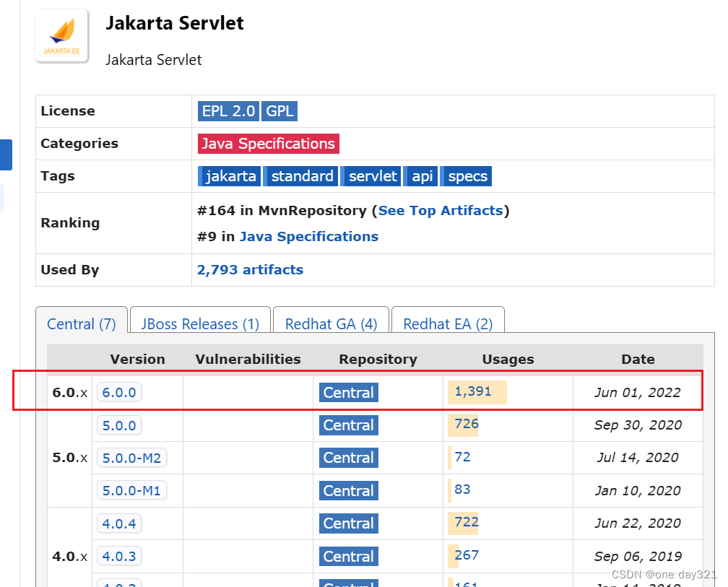Click the Used By row label
This screenshot has height=587, width=728.
point(70,269)
